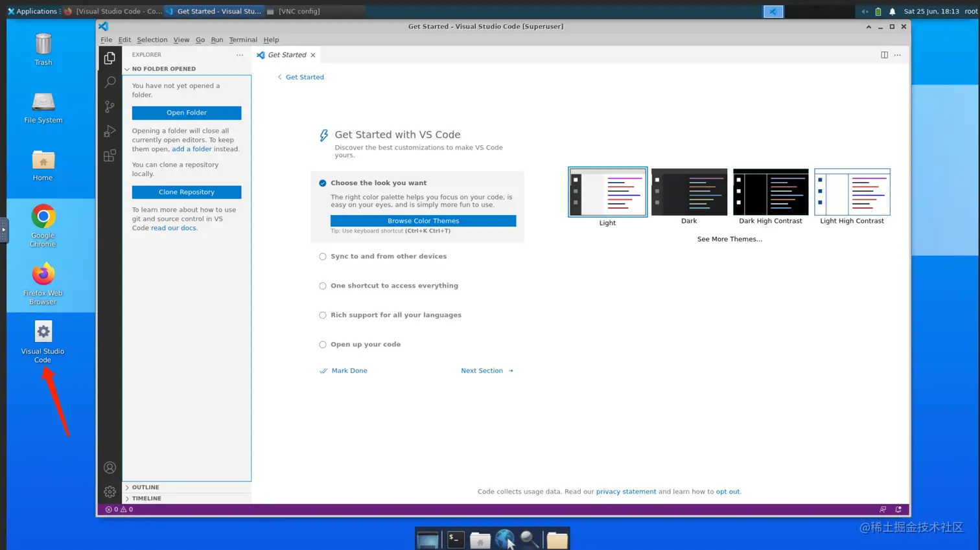This screenshot has width=980, height=550.
Task: Open the Go menu
Action: point(200,40)
